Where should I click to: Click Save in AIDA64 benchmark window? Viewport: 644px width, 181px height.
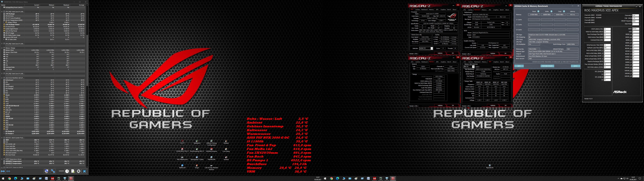pyautogui.click(x=519, y=66)
